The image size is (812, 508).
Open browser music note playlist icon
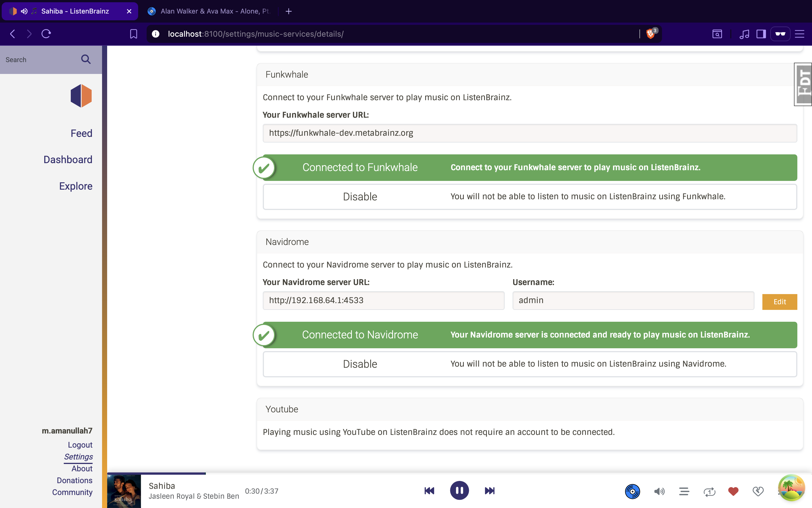[x=744, y=34]
